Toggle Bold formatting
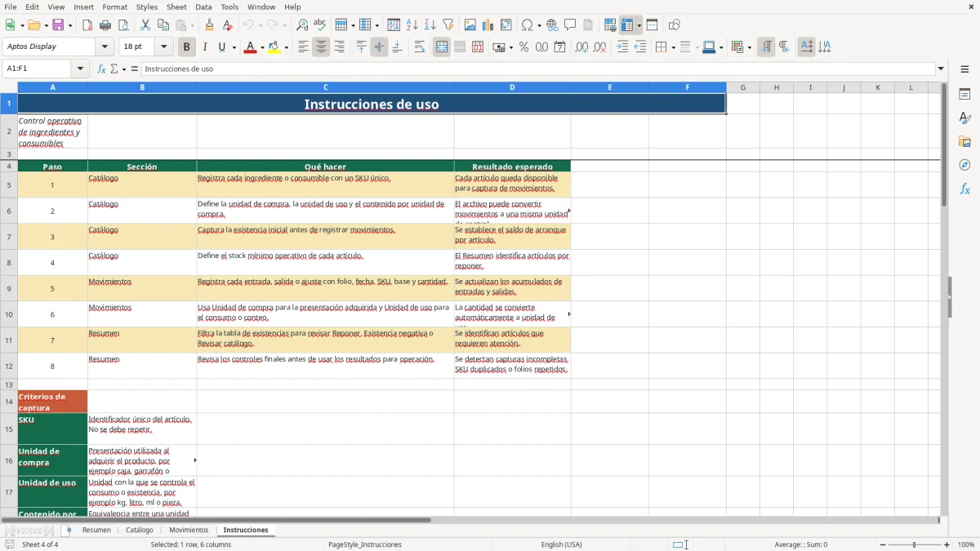The width and height of the screenshot is (980, 551). point(187,47)
